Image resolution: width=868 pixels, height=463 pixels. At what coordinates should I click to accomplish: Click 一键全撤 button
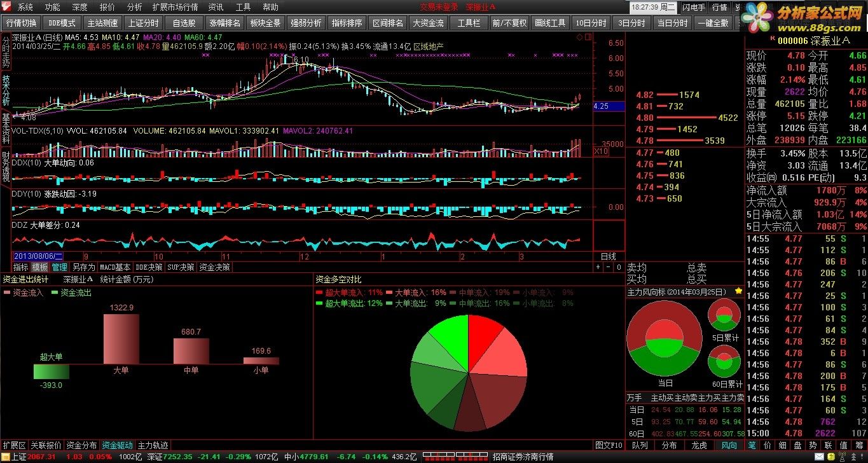point(713,23)
